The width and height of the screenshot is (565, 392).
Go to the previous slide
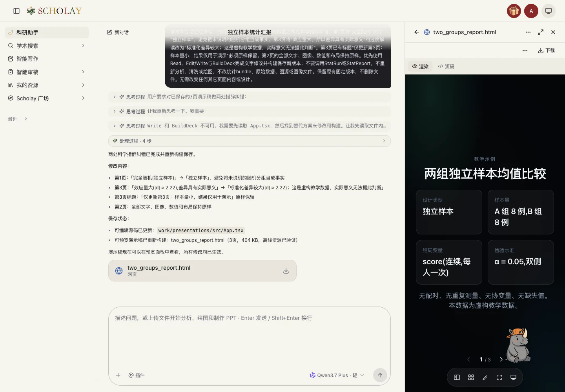pos(468,359)
